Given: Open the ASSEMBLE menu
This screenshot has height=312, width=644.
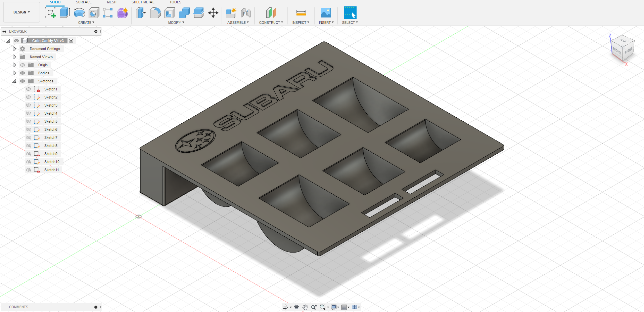Looking at the screenshot, I should click(238, 23).
